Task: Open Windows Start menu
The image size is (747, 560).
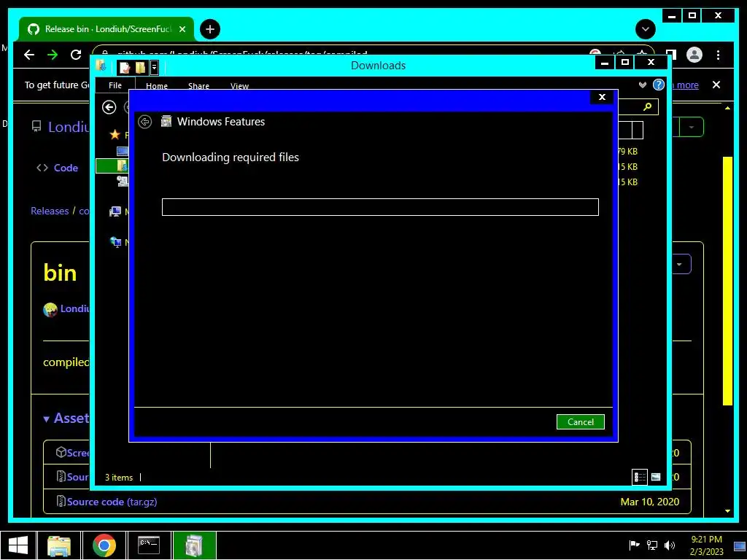Action: [18, 545]
